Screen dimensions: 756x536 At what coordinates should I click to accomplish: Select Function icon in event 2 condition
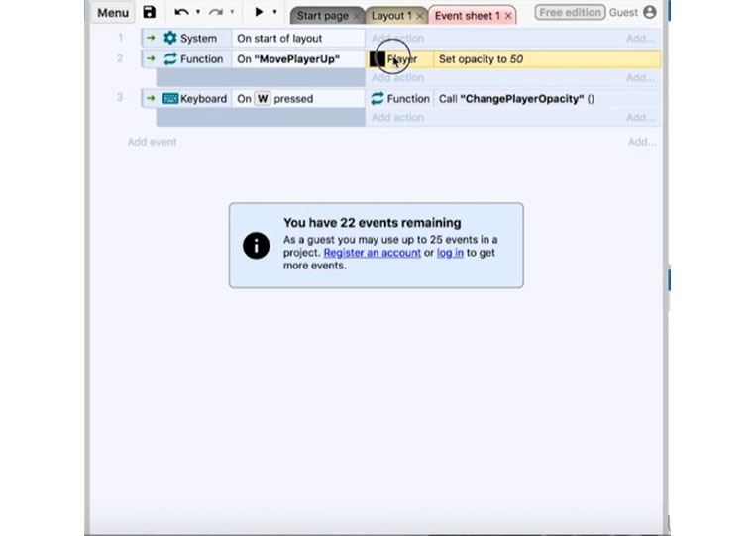170,59
